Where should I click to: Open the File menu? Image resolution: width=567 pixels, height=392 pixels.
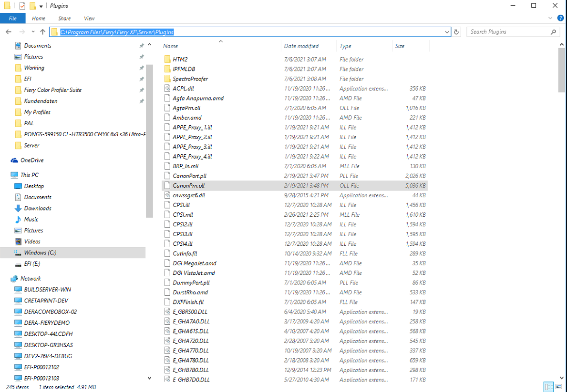click(x=13, y=19)
